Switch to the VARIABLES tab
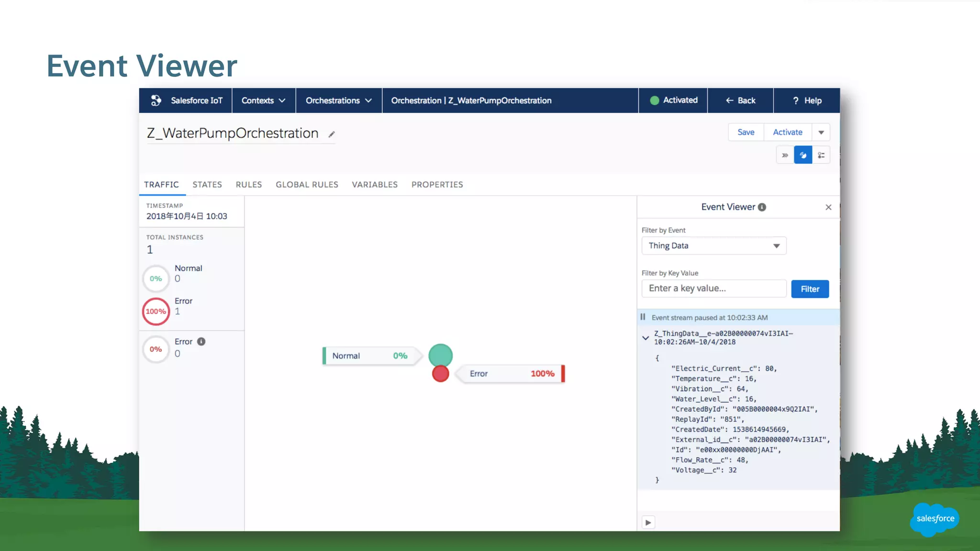 coord(375,185)
